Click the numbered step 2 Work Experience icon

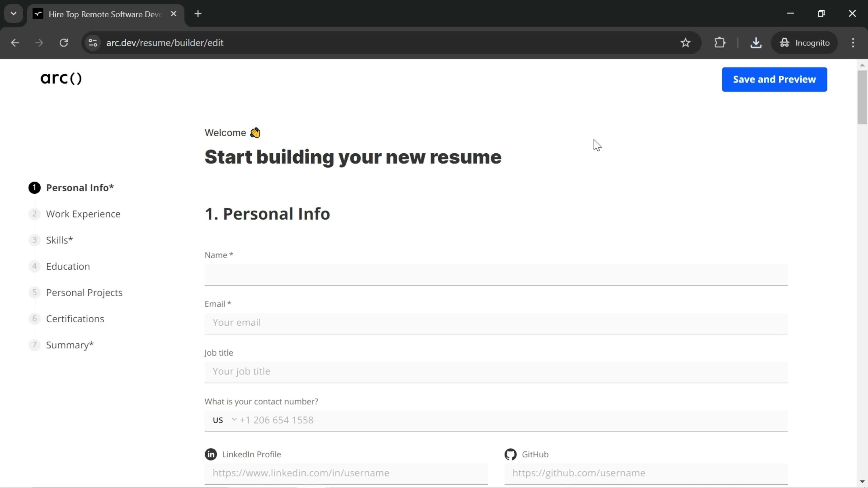[34, 213]
